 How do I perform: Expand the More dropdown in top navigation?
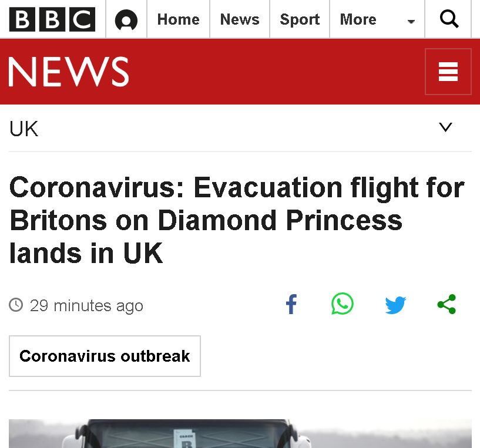[x=377, y=20]
